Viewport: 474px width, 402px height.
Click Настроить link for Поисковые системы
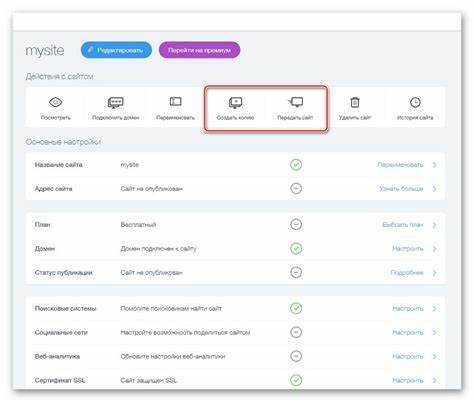pyautogui.click(x=408, y=309)
